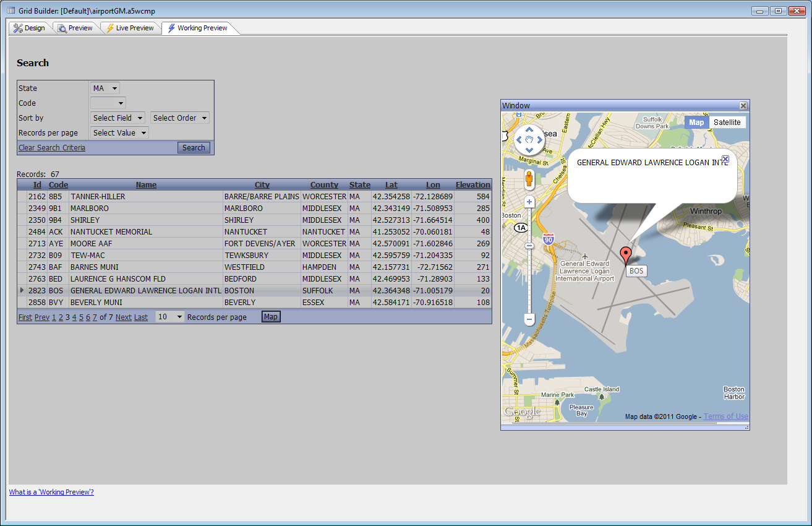Pan the map right with arrow

click(x=539, y=140)
